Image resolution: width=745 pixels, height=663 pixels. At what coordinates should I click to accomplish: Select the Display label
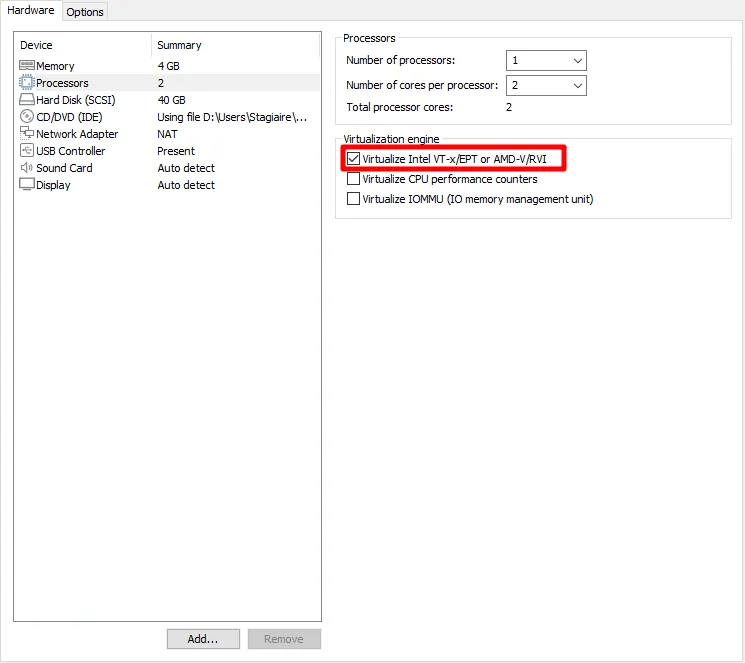53,185
